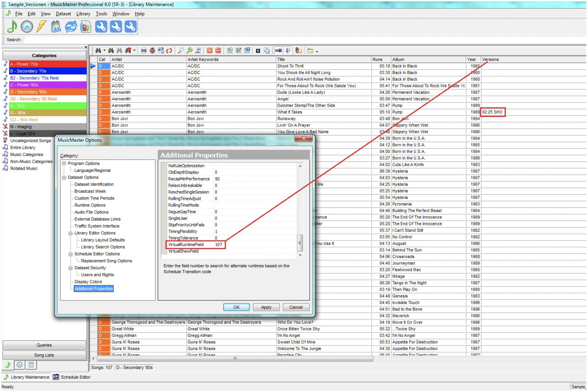587x392 pixels.
Task: Click the Categories panel header button
Action: (x=44, y=55)
